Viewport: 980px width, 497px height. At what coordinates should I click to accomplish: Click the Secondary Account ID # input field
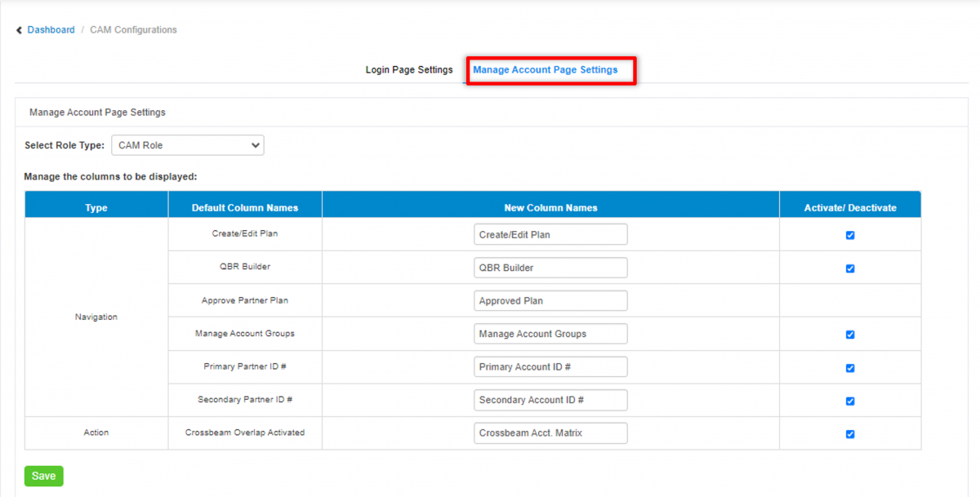click(x=550, y=400)
